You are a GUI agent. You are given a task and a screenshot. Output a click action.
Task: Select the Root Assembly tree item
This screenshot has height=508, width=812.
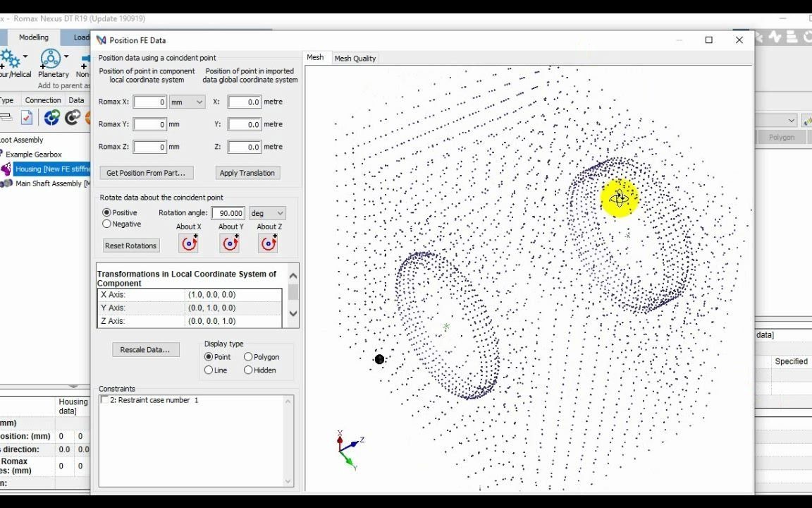coord(21,140)
